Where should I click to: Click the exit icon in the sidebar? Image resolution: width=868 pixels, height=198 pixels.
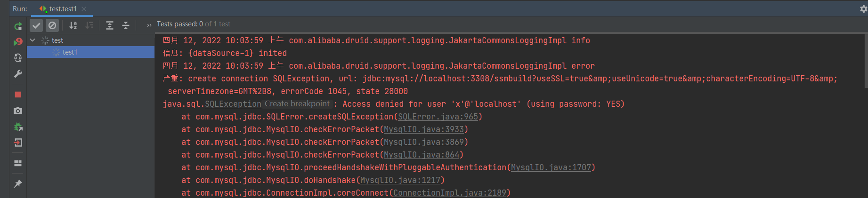(18, 143)
